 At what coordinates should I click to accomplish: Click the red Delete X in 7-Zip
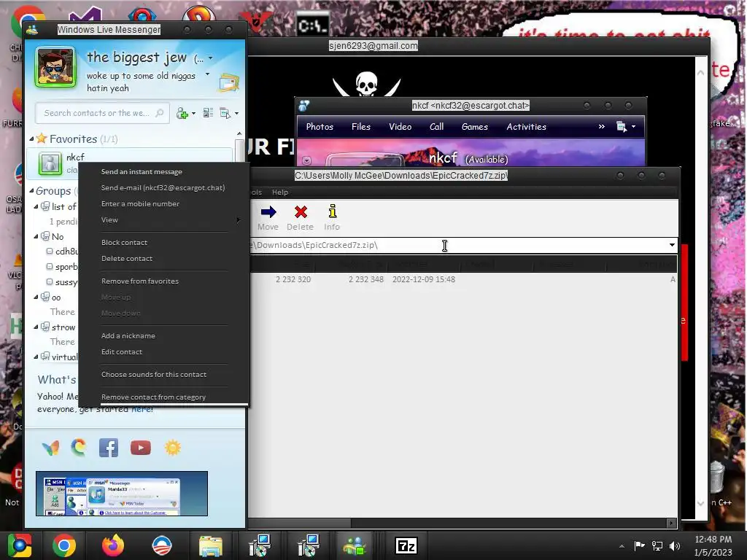coord(301,212)
